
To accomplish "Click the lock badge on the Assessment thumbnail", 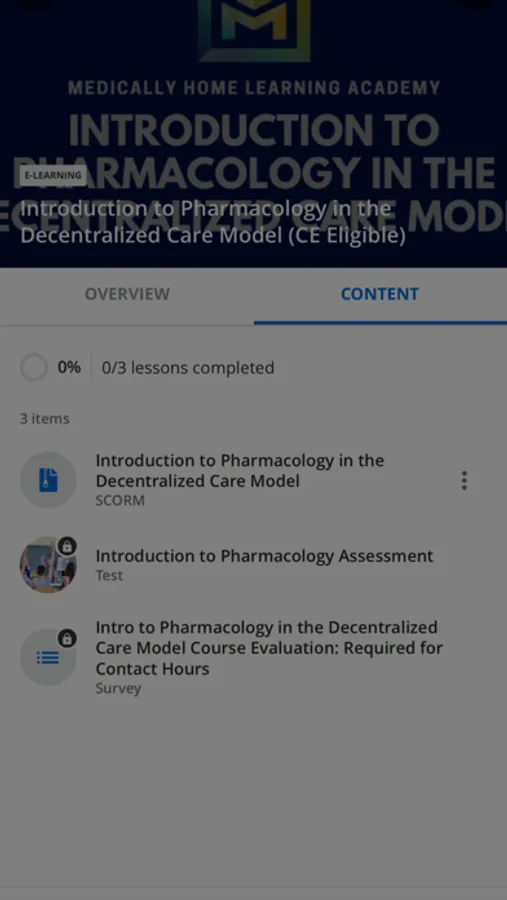I will coord(67,546).
